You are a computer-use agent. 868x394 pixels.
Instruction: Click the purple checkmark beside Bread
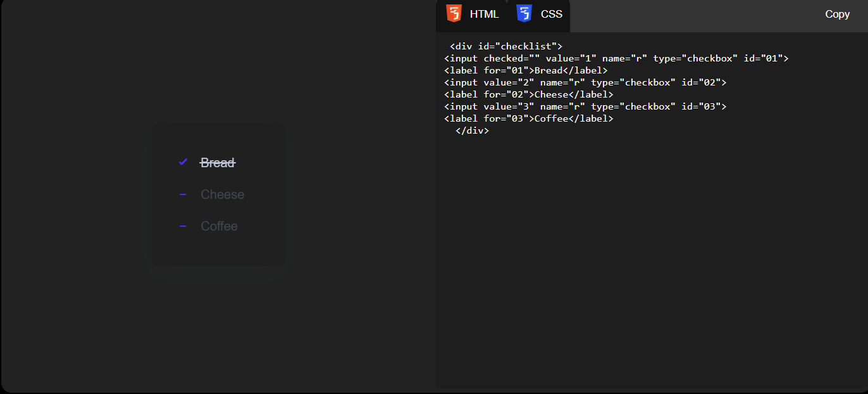point(183,162)
